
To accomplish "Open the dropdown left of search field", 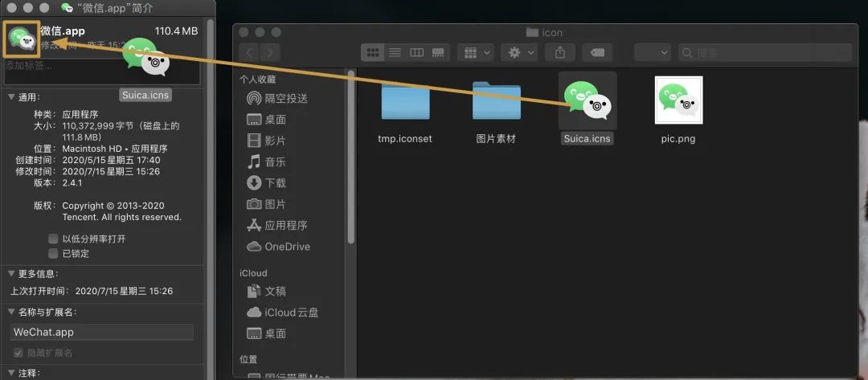I will pos(653,52).
